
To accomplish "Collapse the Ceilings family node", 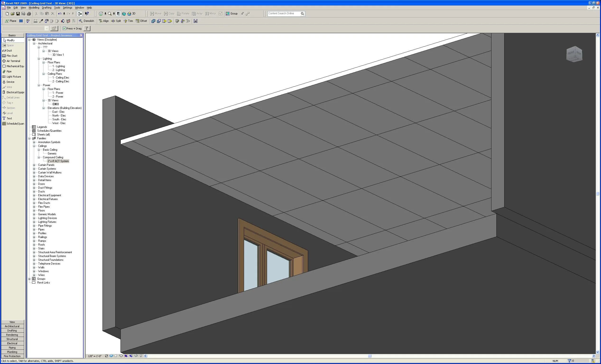I will point(34,146).
